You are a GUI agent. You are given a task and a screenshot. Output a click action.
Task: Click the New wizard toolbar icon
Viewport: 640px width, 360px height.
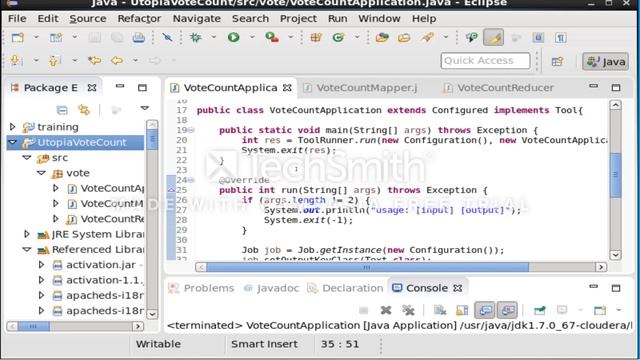[x=18, y=38]
